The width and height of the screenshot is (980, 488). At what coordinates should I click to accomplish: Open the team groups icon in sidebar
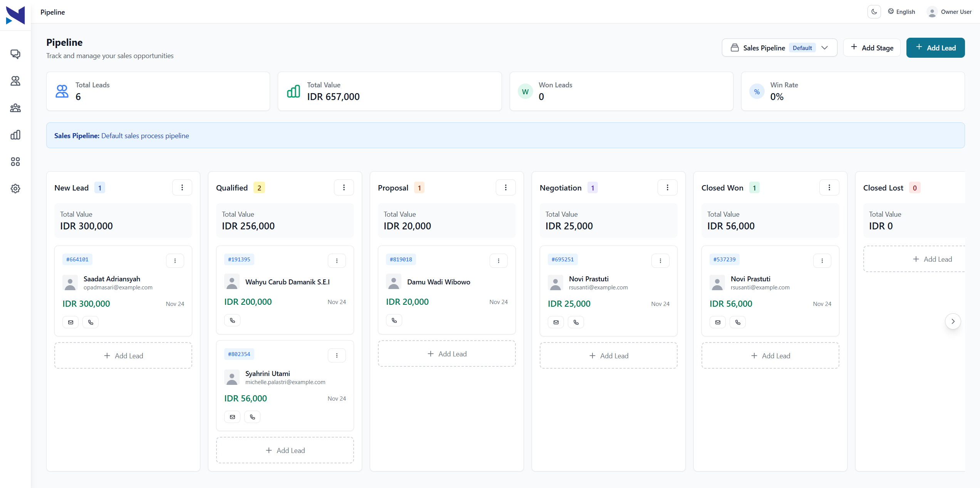(x=15, y=108)
